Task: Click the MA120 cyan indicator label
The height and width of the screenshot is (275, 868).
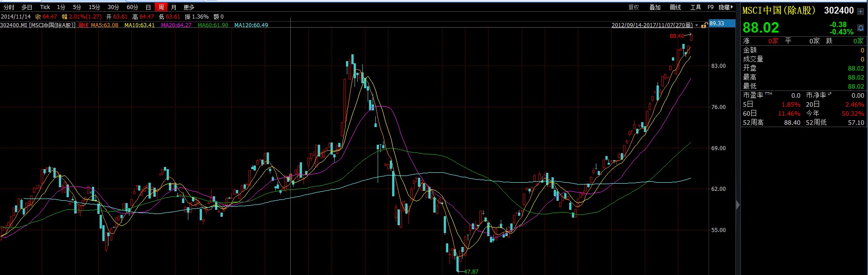Action: pyautogui.click(x=251, y=25)
